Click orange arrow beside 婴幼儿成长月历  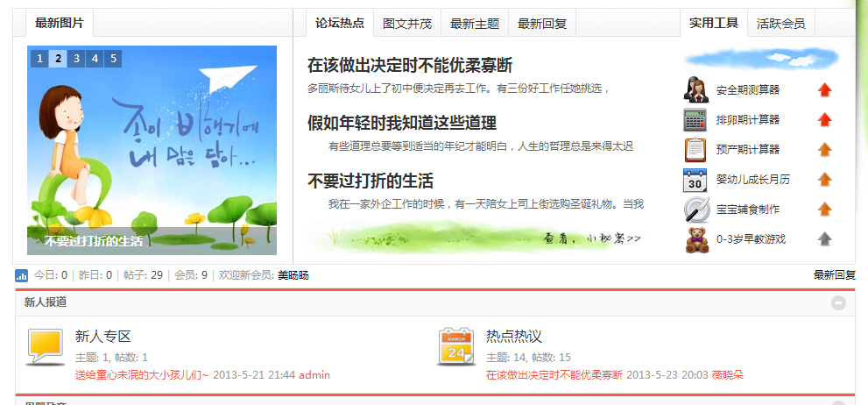(x=825, y=180)
